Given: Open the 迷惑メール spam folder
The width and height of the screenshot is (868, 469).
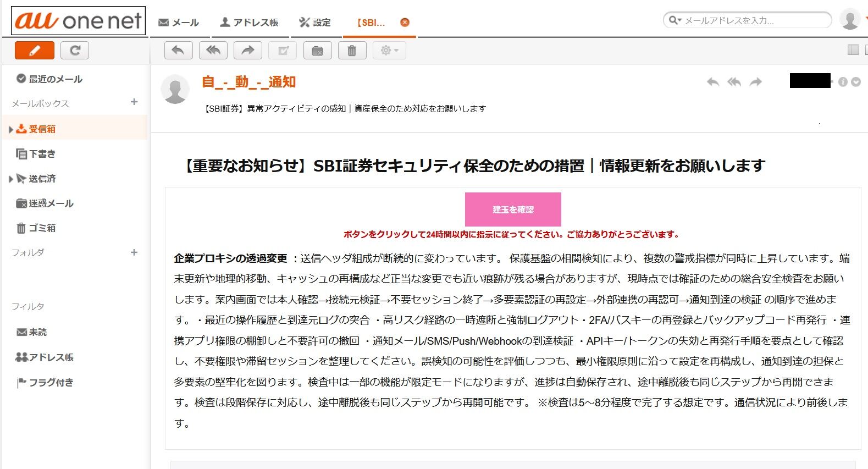Looking at the screenshot, I should [x=45, y=203].
